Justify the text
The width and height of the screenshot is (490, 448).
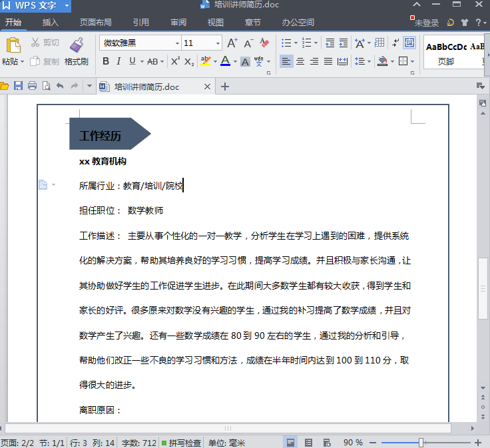(x=328, y=61)
